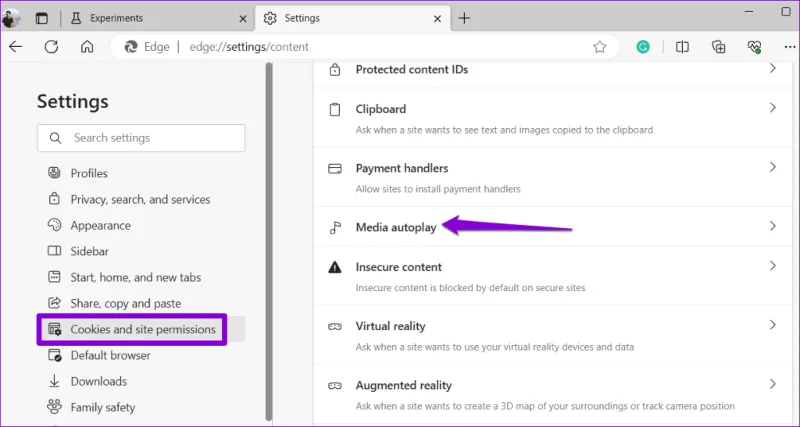Click the Downloads arrow icon
The height and width of the screenshot is (427, 800).
(54, 381)
